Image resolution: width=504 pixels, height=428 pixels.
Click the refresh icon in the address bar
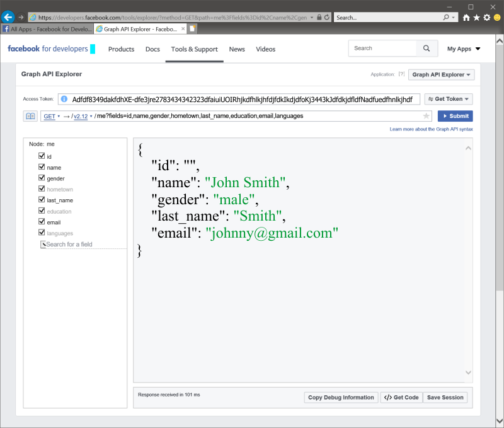point(327,18)
